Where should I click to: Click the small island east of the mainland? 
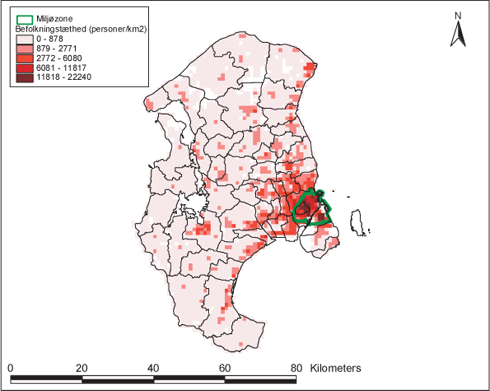(357, 222)
